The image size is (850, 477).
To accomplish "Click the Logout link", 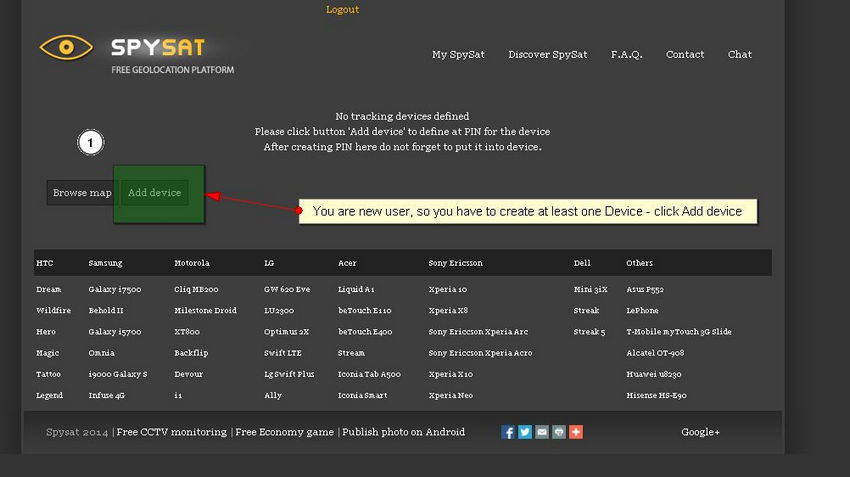I will [x=342, y=10].
